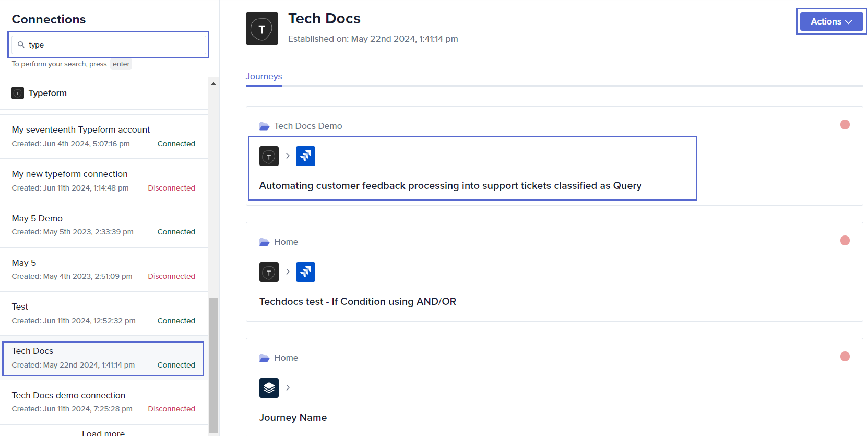The image size is (868, 436).
Task: Click Disconnected status of My new typeform connection
Action: [x=171, y=188]
